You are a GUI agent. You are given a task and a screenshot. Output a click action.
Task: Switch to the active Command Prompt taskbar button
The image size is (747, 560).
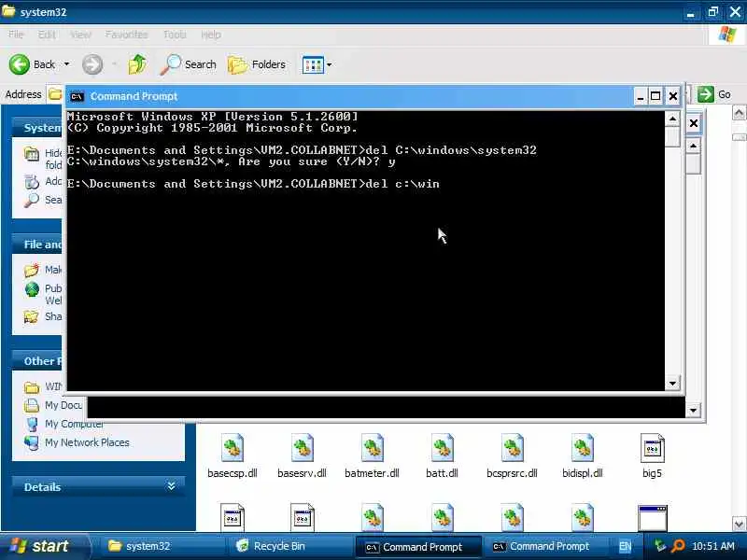418,547
